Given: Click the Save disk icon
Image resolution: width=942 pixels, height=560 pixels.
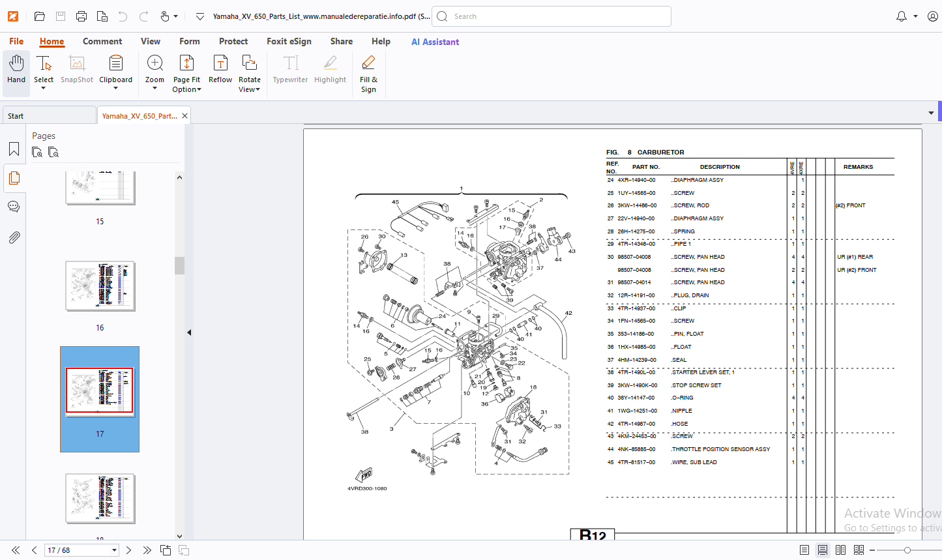Looking at the screenshot, I should point(61,16).
